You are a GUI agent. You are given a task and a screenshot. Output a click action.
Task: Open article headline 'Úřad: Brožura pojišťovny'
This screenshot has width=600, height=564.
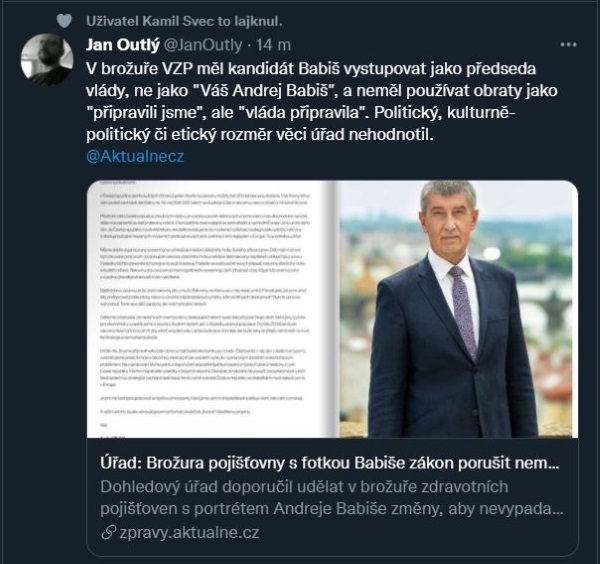tap(330, 463)
